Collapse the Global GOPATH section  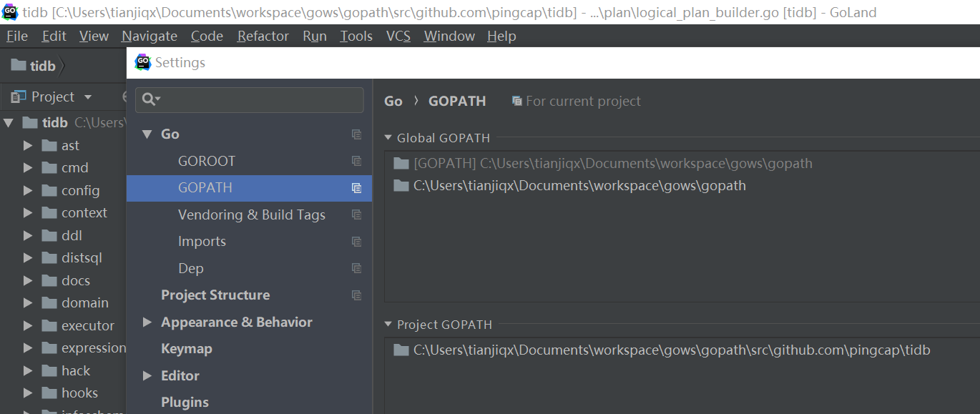(x=388, y=138)
